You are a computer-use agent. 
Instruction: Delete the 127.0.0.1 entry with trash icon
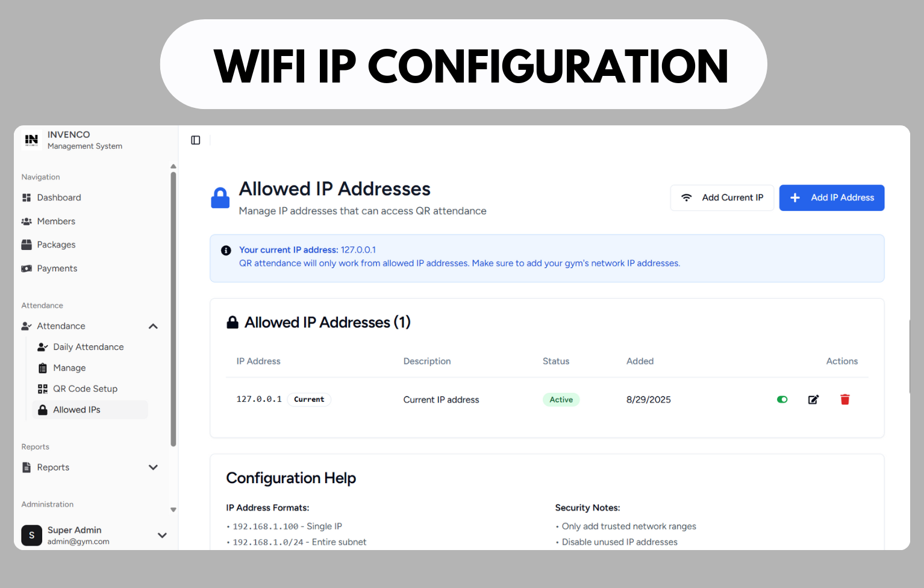(844, 399)
